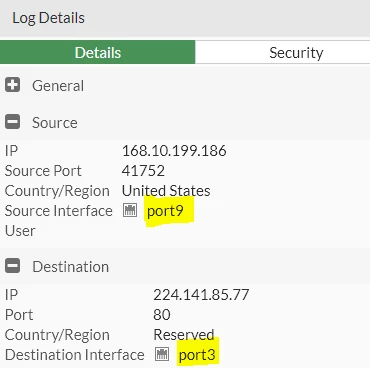370x368 pixels.
Task: Click the Destination Interface label
Action: (x=75, y=355)
